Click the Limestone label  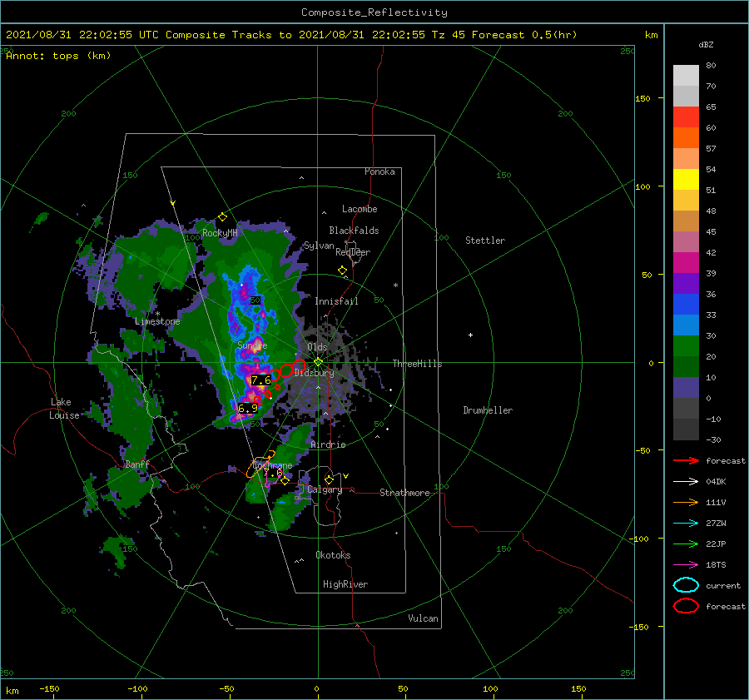pyautogui.click(x=157, y=321)
